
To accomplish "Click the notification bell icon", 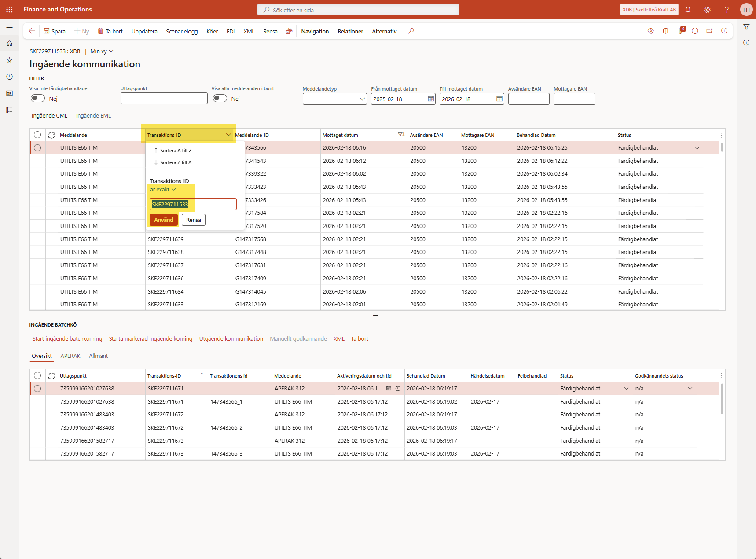I will 688,10.
